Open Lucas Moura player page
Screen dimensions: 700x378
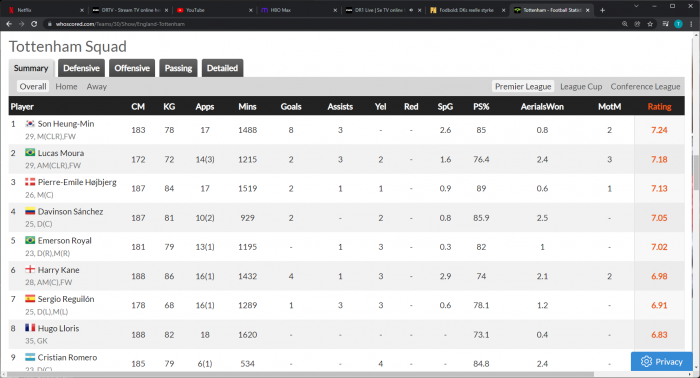point(61,153)
